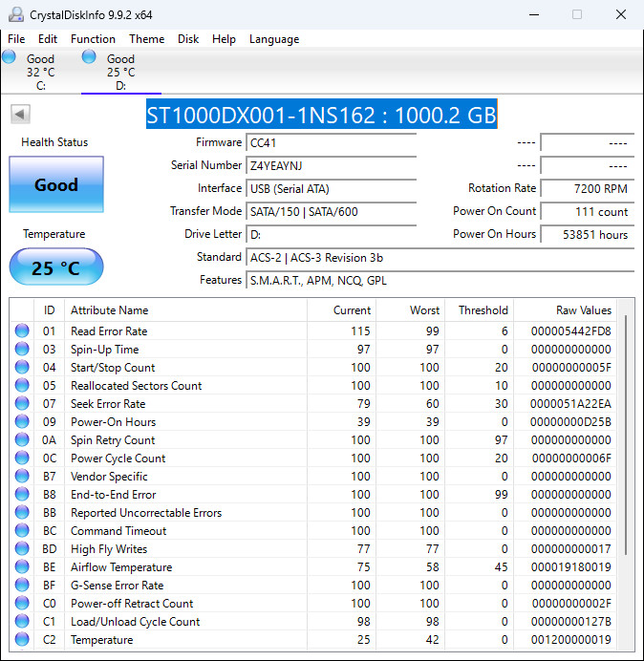Image resolution: width=644 pixels, height=661 pixels.
Task: Click the previous disk arrow button
Action: pos(20,114)
